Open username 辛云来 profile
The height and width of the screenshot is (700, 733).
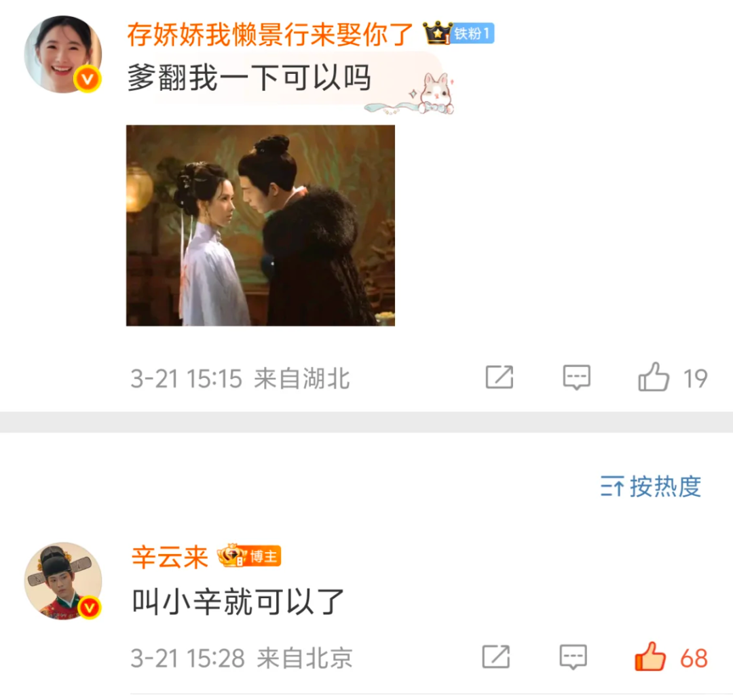[170, 557]
